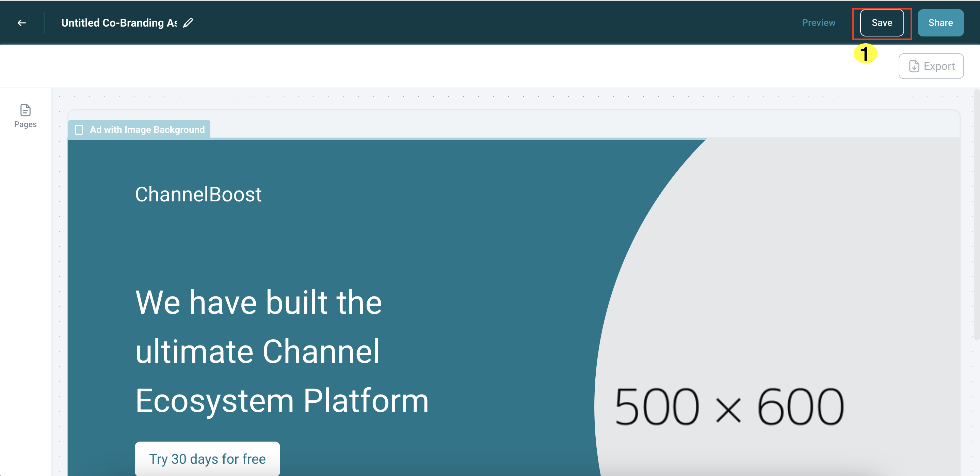Select the ChannelBoost brand text
Image resolution: width=980 pixels, height=476 pixels.
click(x=198, y=195)
